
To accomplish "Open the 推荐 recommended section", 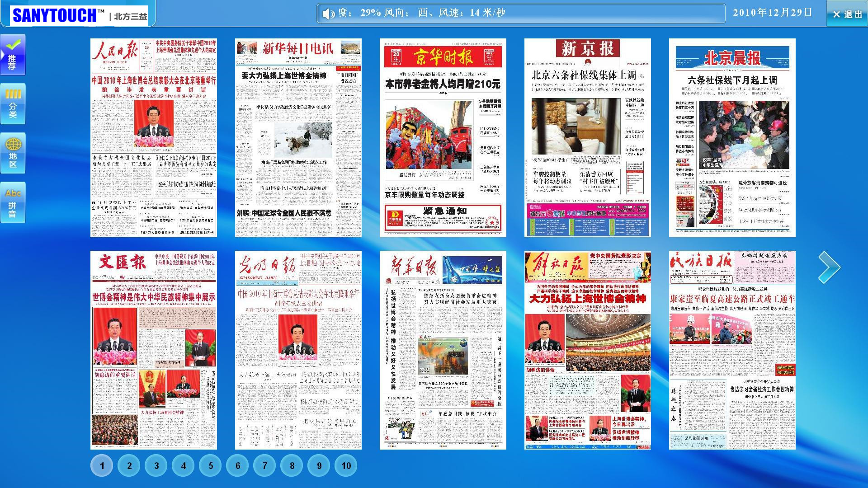I will 13,55.
